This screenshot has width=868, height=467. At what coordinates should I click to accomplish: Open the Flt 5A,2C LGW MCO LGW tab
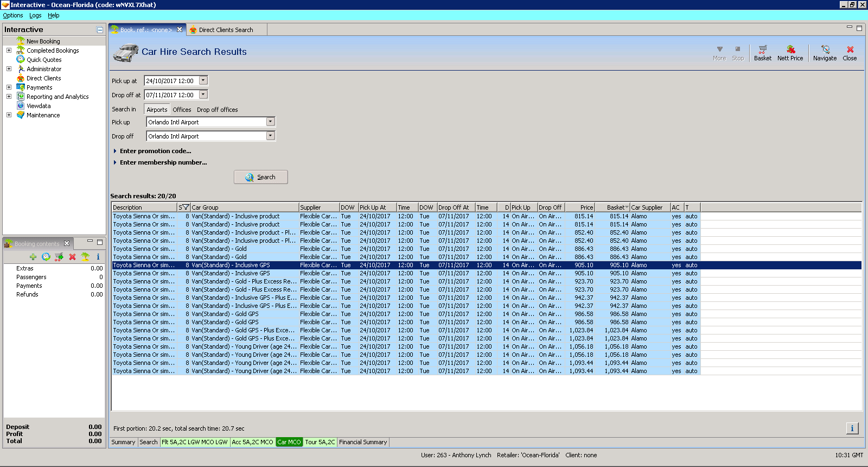195,442
